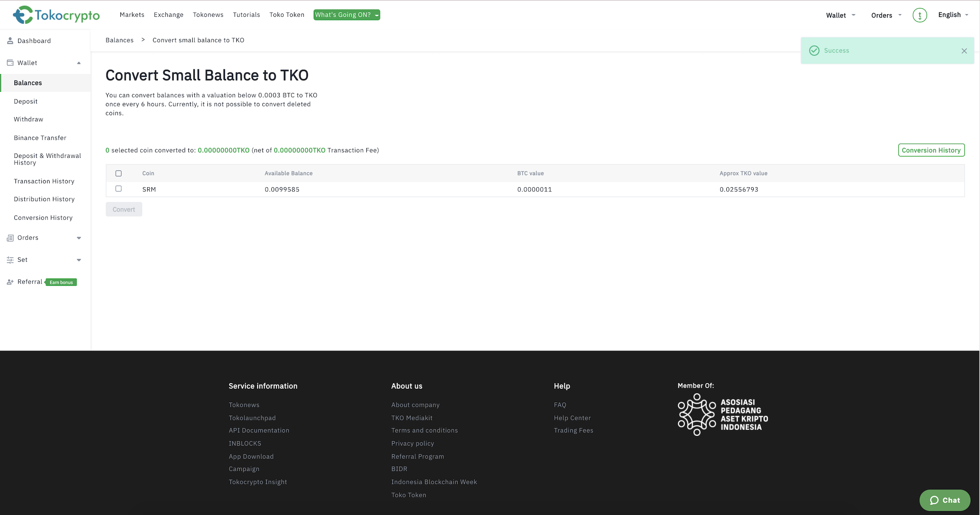
Task: Click the Set sliders icon
Action: click(x=10, y=260)
